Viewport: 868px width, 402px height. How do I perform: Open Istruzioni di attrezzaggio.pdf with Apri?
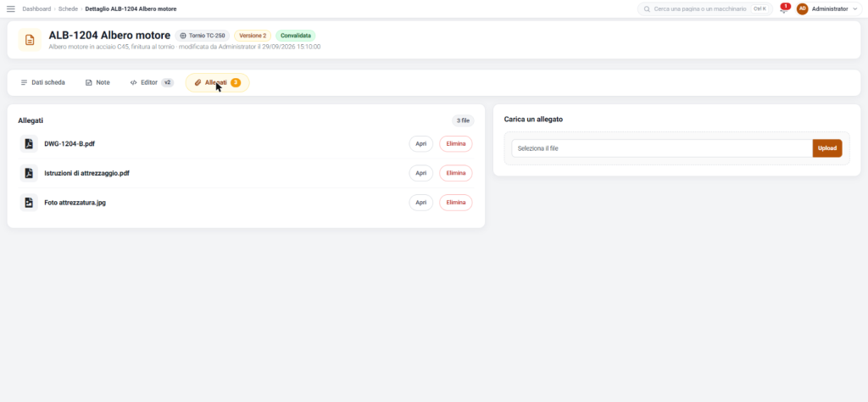pyautogui.click(x=421, y=173)
